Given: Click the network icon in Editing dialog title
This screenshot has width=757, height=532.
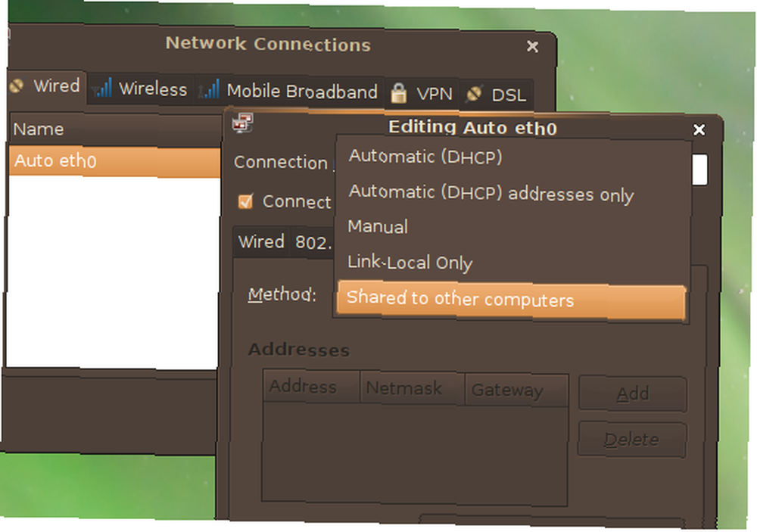Looking at the screenshot, I should [x=242, y=123].
